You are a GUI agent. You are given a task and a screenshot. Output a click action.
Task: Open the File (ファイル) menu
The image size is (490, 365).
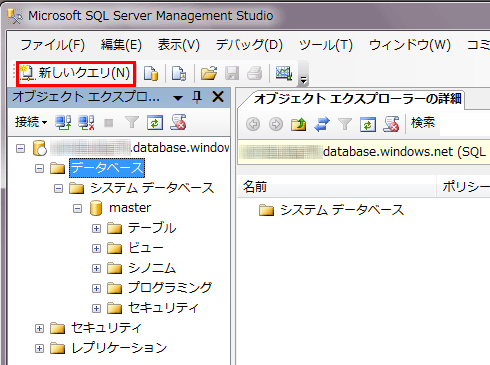click(52, 45)
